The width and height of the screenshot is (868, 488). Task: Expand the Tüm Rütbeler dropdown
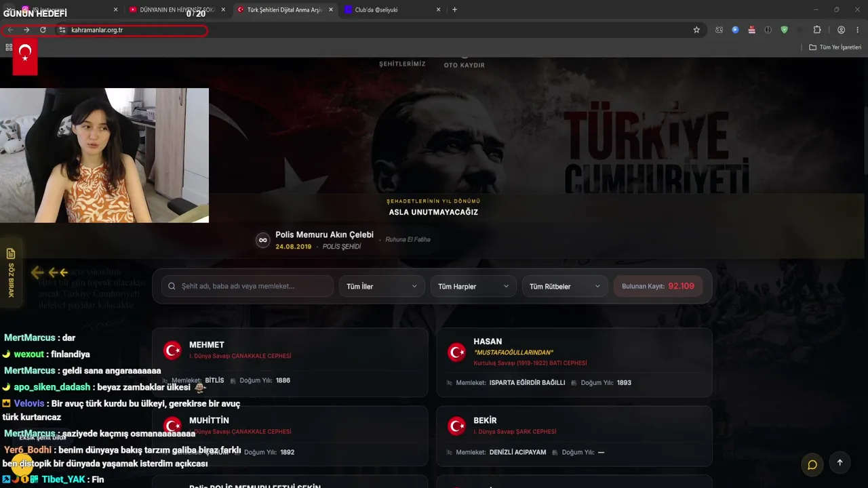point(565,286)
